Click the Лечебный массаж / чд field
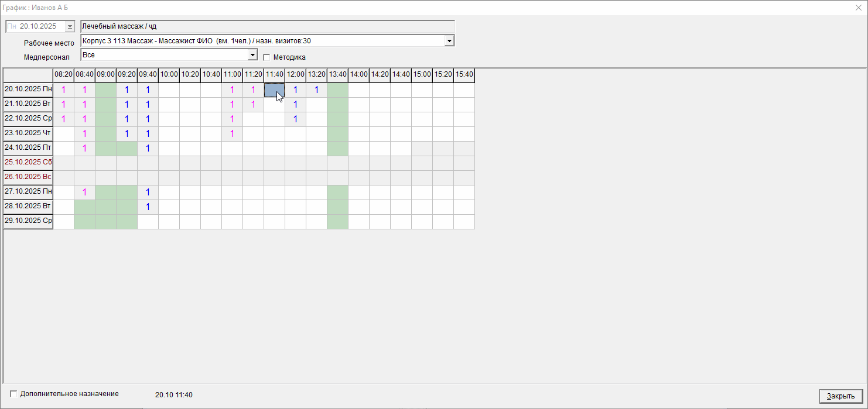This screenshot has height=409, width=868. (x=267, y=26)
